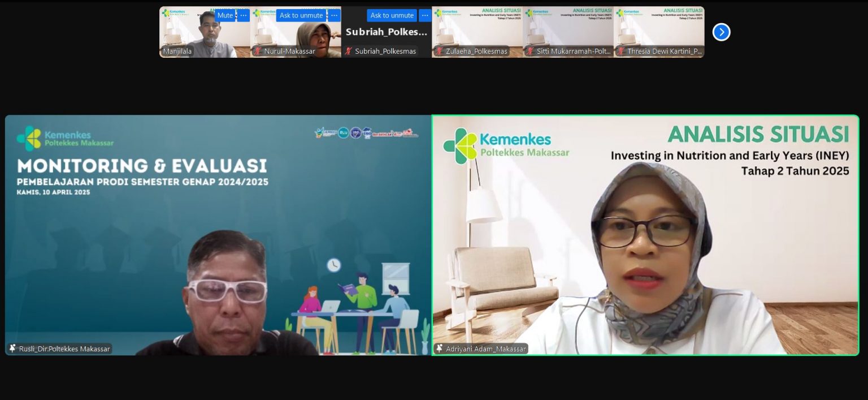The height and width of the screenshot is (400, 868).
Task: Select Rusli's pinned main video
Action: click(218, 235)
